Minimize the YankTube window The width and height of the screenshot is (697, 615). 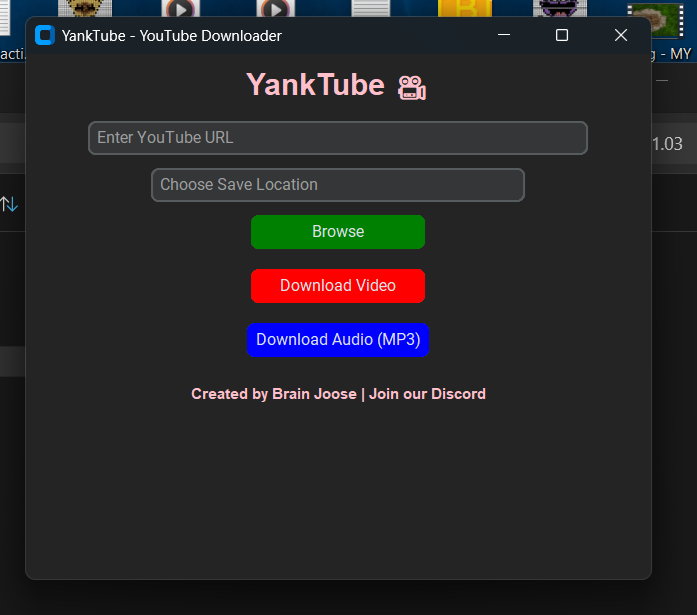coord(504,35)
